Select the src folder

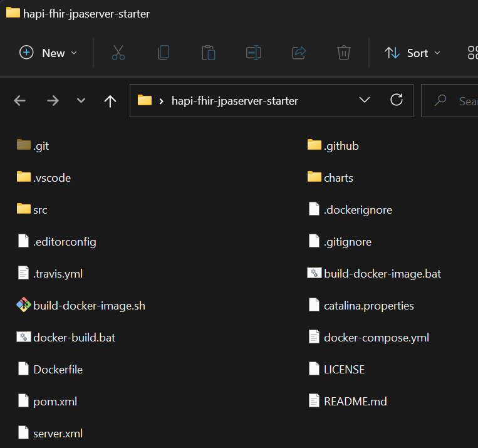pyautogui.click(x=32, y=210)
